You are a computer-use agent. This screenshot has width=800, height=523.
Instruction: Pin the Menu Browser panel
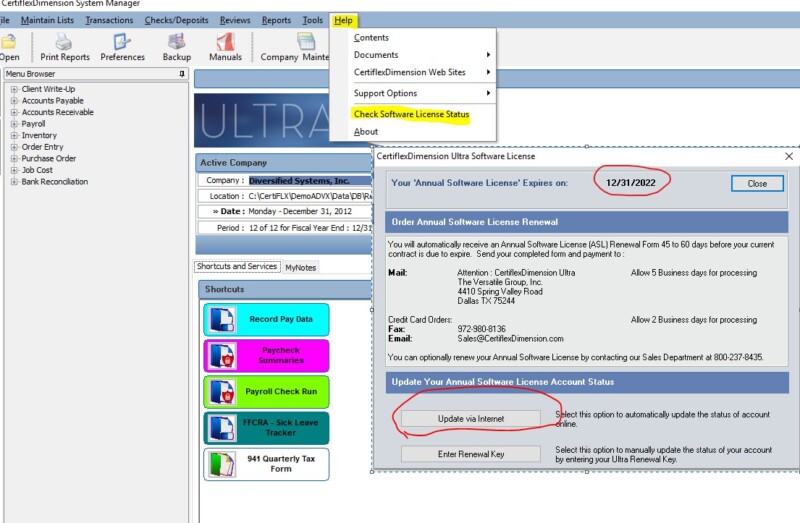pos(182,74)
